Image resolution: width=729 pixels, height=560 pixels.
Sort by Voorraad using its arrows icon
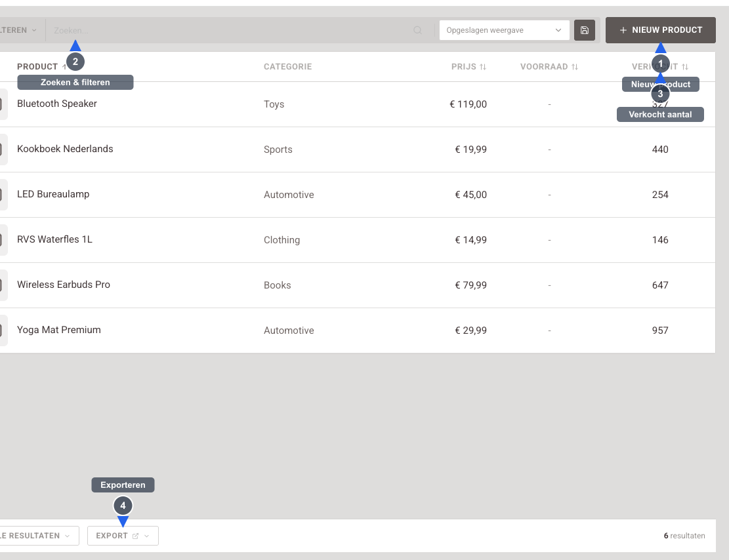click(x=575, y=67)
